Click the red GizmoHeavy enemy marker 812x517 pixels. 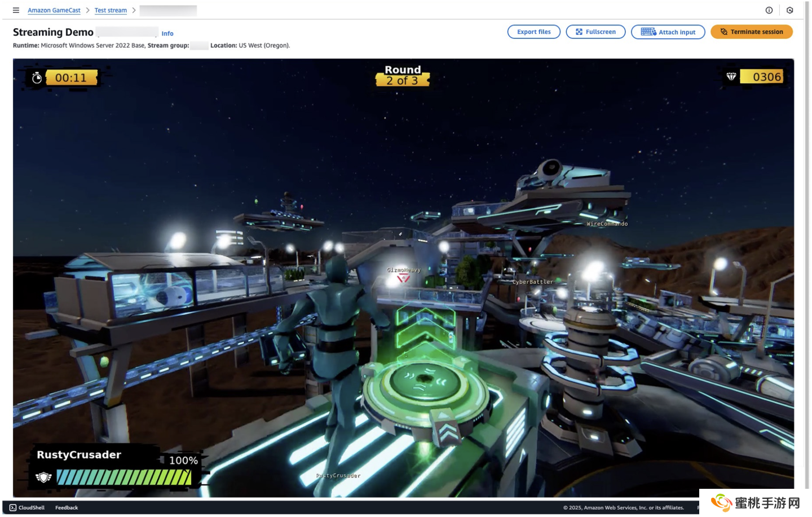tap(403, 278)
